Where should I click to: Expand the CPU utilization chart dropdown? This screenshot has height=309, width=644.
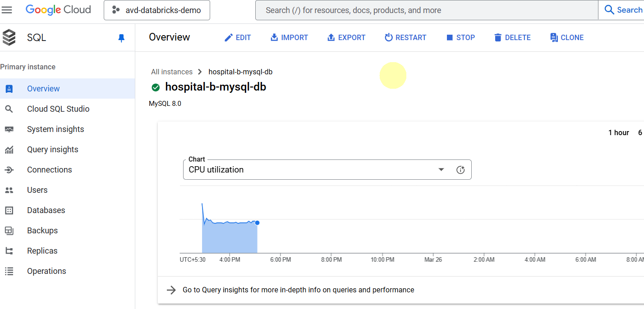tap(441, 170)
